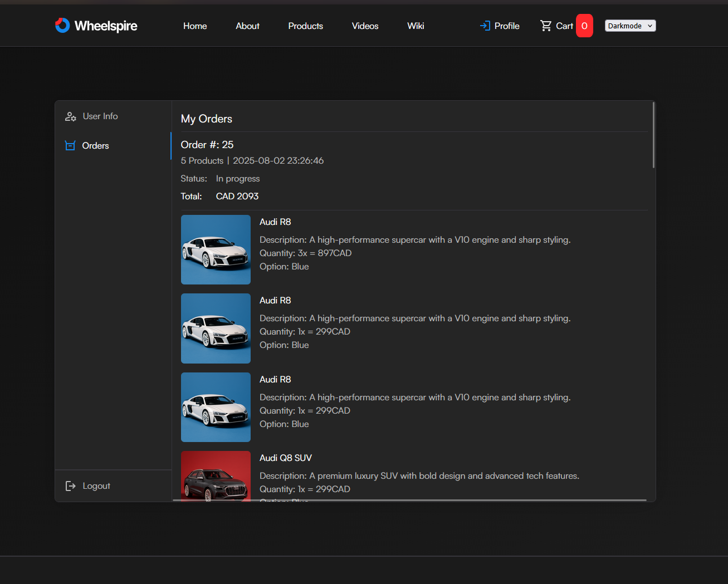This screenshot has width=728, height=584.
Task: Go to the Wiki page
Action: pos(416,26)
